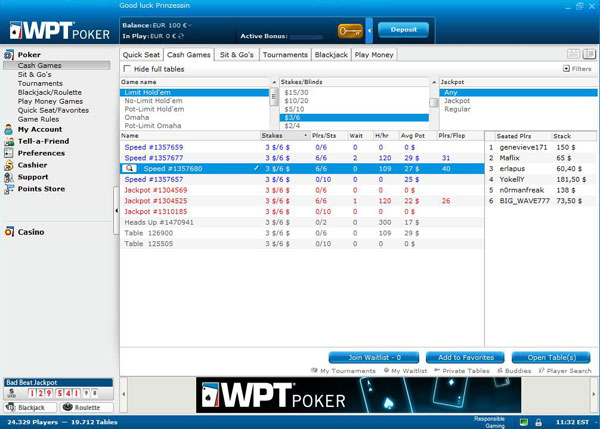Sort by Game name column arrow
This screenshot has width=600, height=429.
pos(274,82)
